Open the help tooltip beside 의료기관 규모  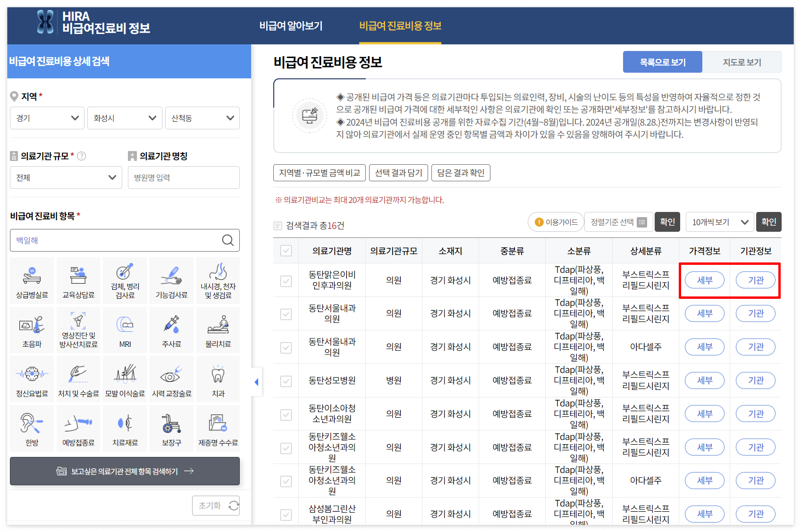pyautogui.click(x=82, y=156)
